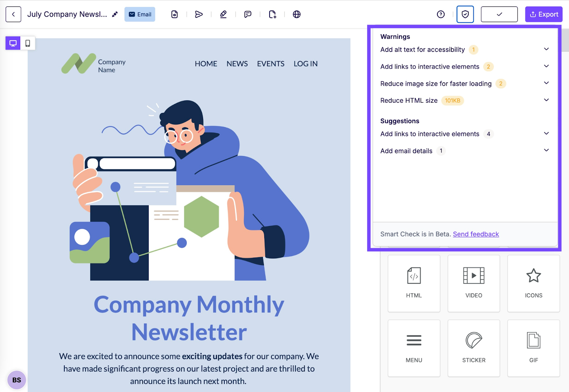Click the Export button
Screen dimensions: 569x392
click(543, 14)
